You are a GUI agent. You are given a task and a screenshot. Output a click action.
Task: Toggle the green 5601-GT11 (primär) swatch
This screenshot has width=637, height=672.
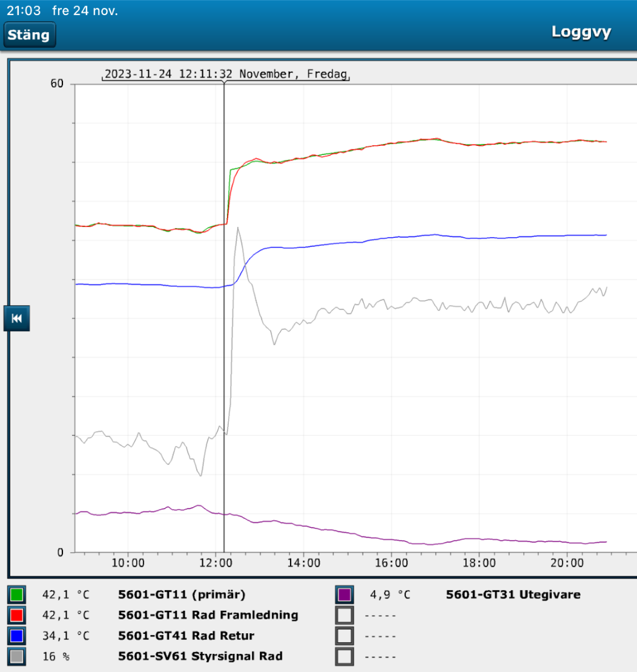pyautogui.click(x=17, y=595)
